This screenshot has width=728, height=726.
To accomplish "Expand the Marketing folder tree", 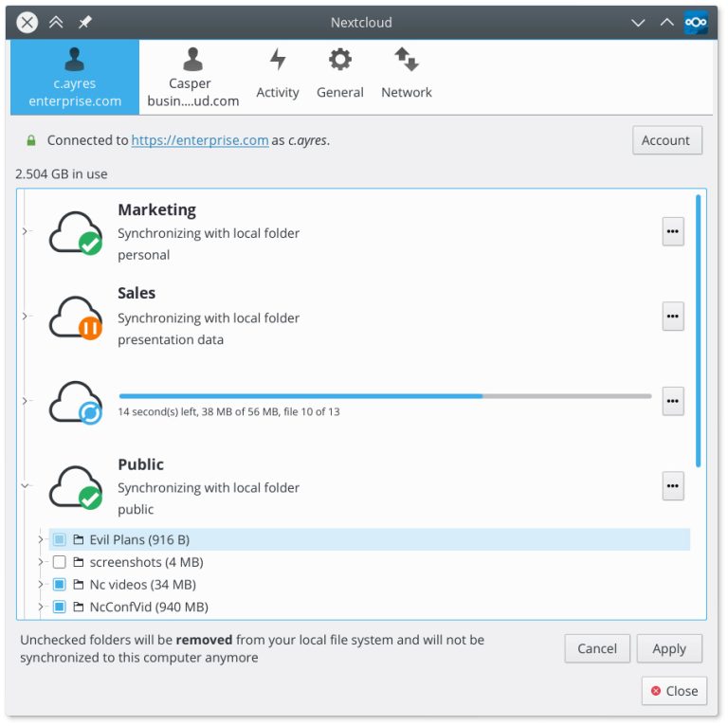I will click(x=26, y=231).
